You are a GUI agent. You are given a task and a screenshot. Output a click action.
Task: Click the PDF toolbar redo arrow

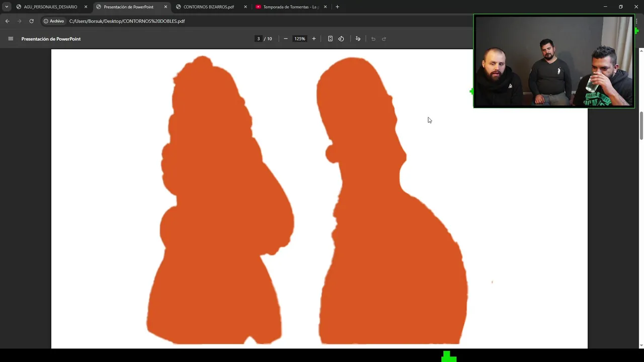[384, 39]
